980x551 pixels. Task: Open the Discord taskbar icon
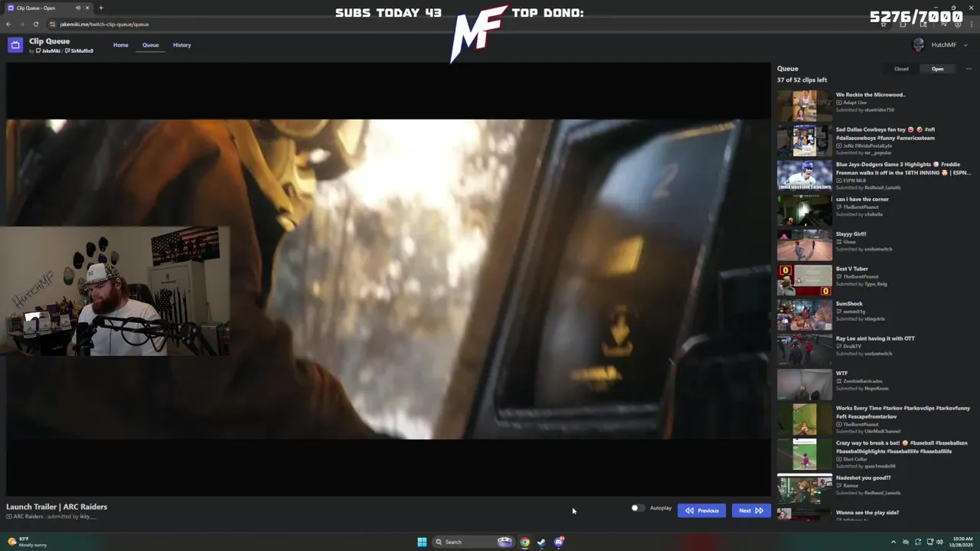point(559,542)
